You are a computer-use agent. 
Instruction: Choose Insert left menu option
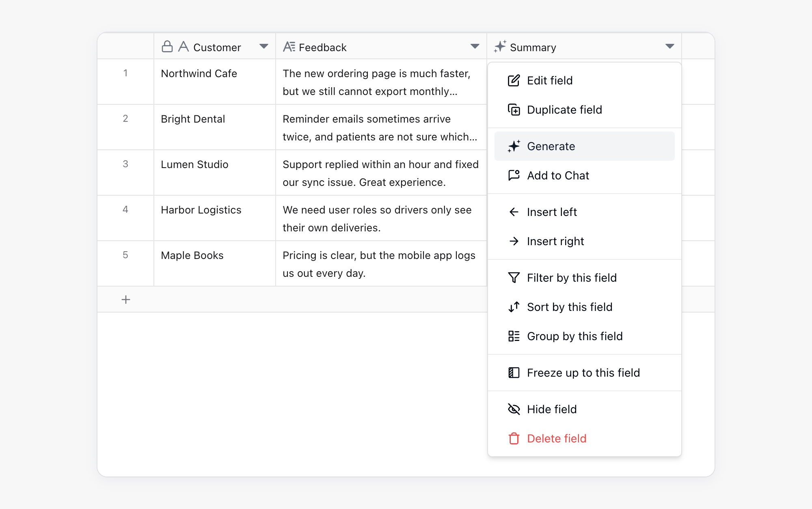point(585,212)
